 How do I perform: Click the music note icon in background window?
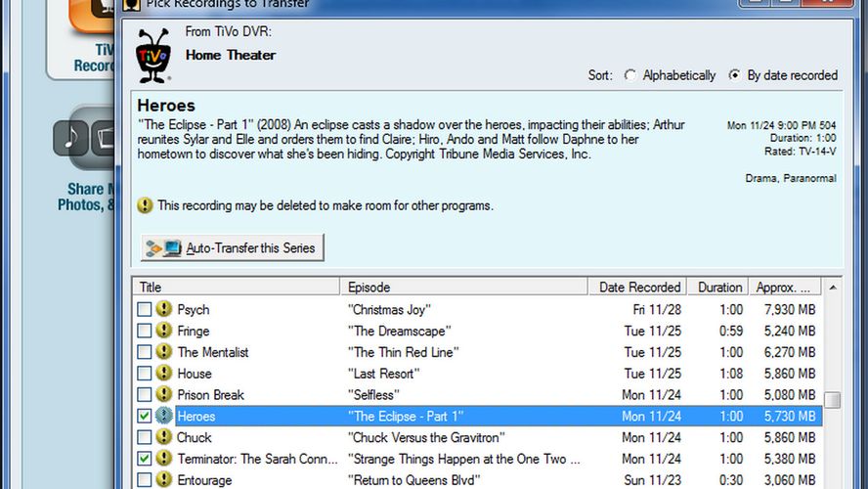[x=70, y=138]
